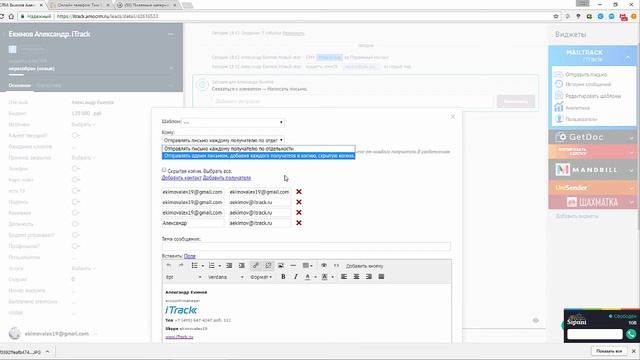Bookmark this page with the star icon
The image size is (640, 360).
coord(556,16)
